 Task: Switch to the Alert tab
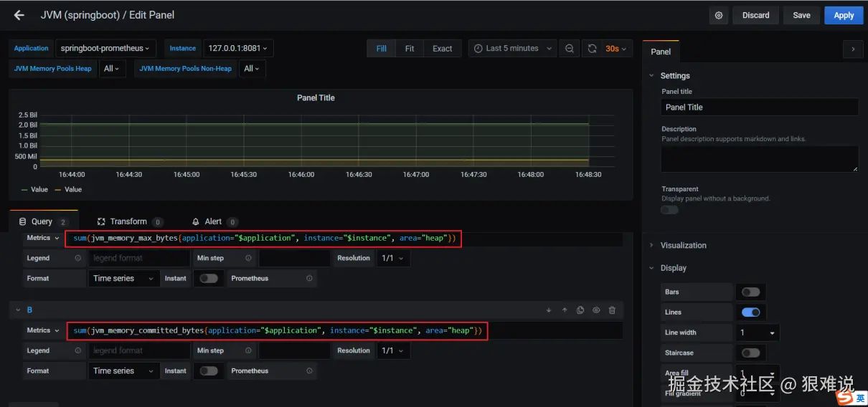click(x=214, y=222)
